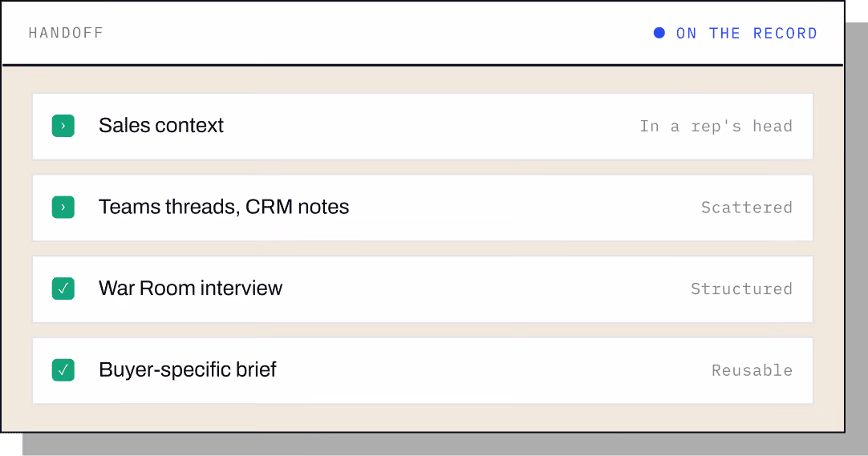Click the Reusable status tag
The width and height of the screenshot is (868, 456).
coord(752,369)
